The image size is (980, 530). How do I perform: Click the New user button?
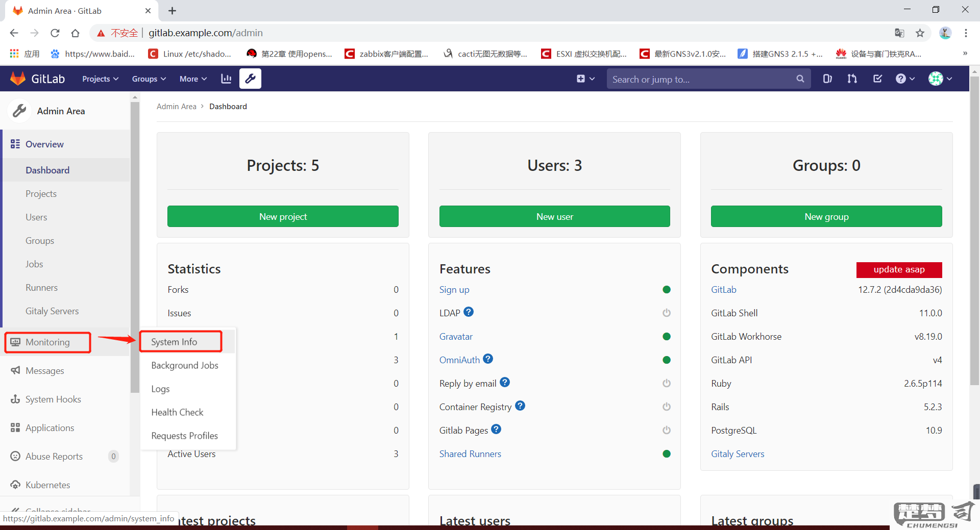(554, 216)
